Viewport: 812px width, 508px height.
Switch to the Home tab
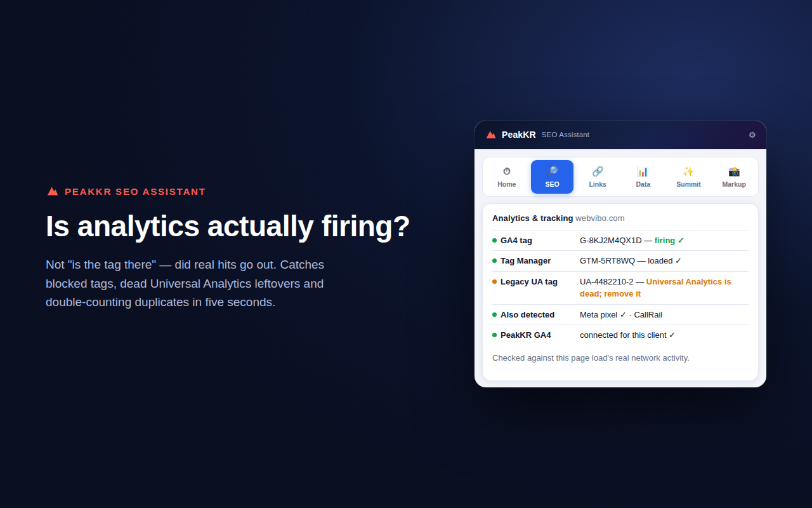coord(507,177)
